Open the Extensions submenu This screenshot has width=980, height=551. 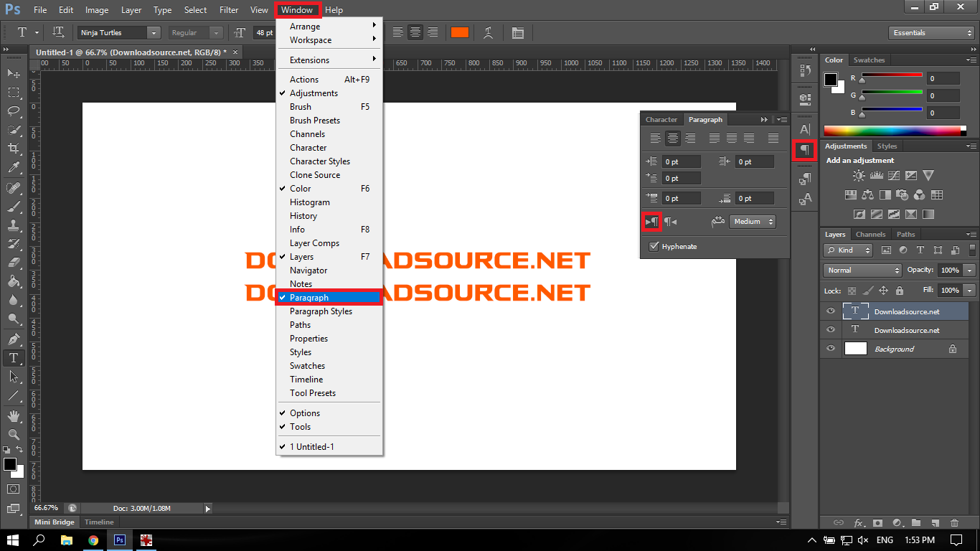click(x=329, y=60)
